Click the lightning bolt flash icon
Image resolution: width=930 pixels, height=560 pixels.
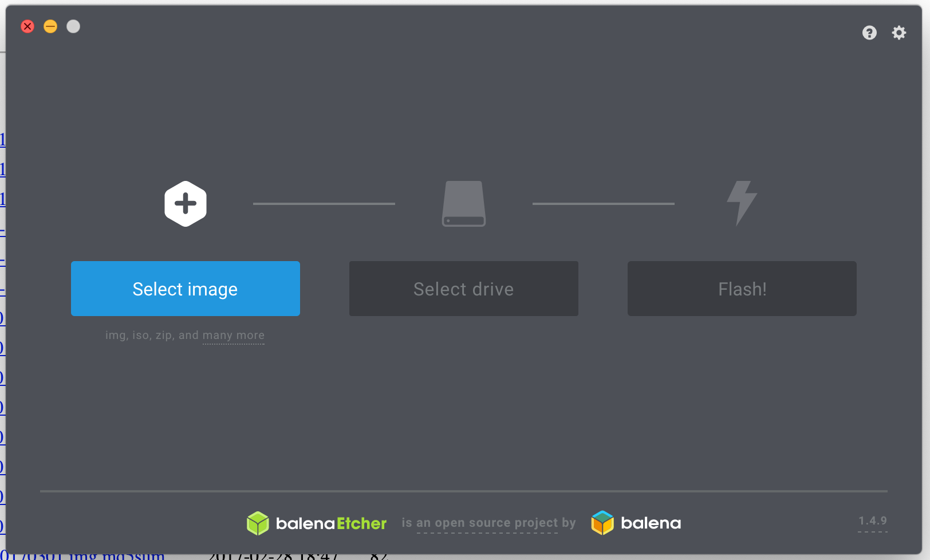click(742, 203)
